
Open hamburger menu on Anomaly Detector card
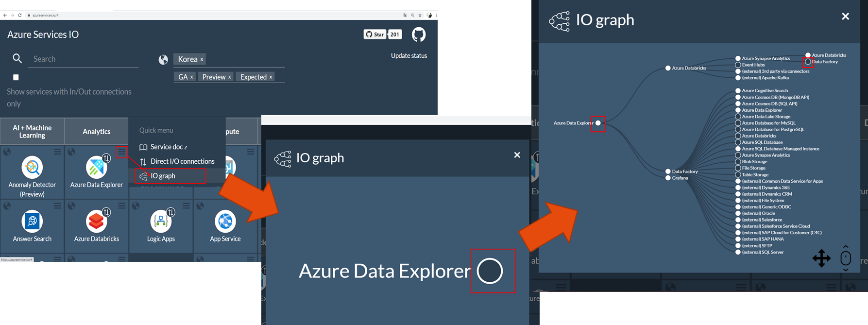57,152
